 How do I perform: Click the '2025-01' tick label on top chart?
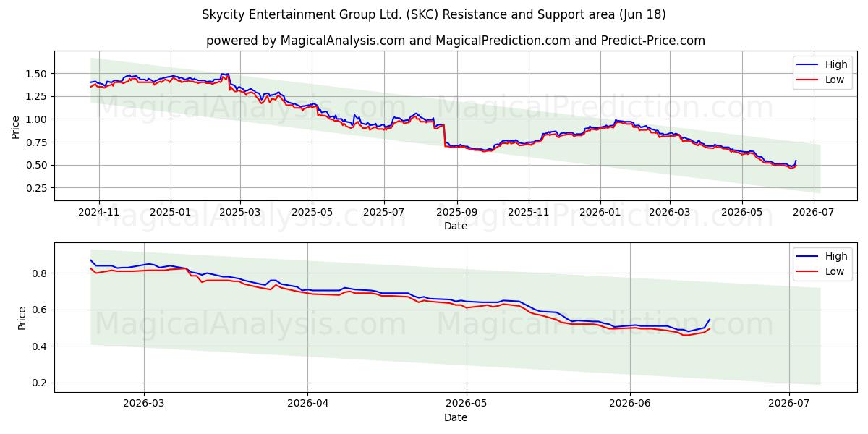click(x=171, y=212)
